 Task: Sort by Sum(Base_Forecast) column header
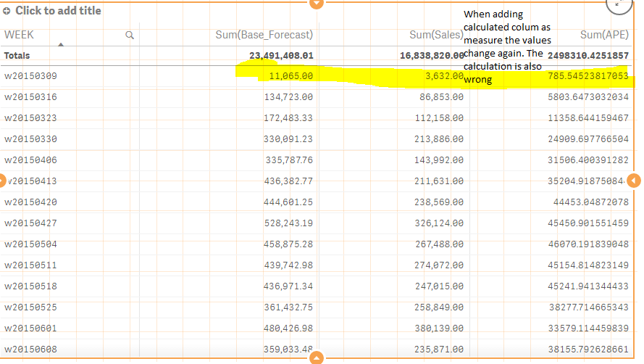(x=264, y=34)
